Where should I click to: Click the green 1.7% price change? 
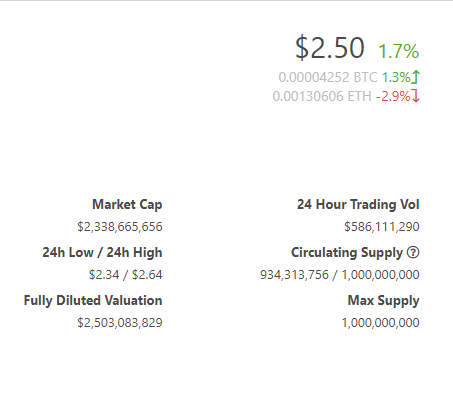coord(399,51)
